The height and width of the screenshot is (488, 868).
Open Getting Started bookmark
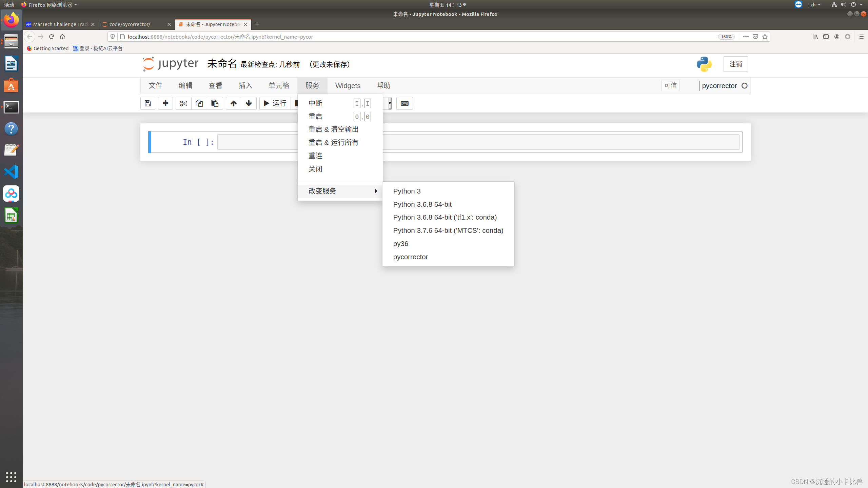pyautogui.click(x=47, y=48)
